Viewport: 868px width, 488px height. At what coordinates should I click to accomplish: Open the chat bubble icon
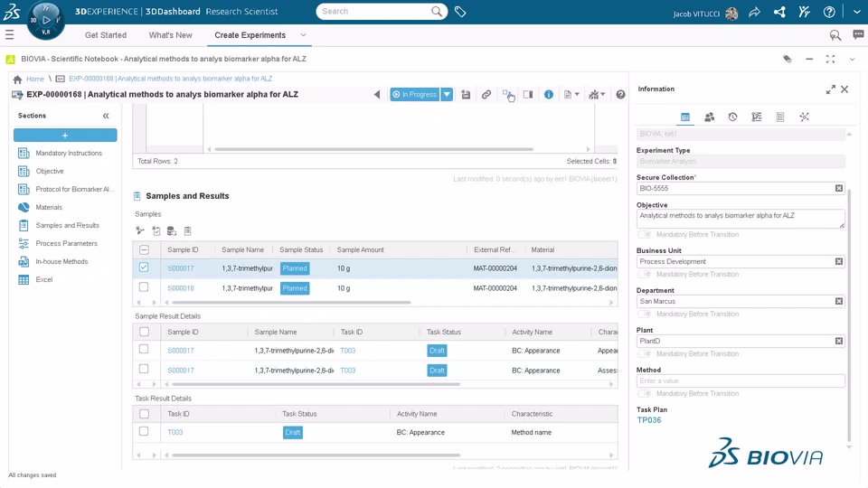pos(858,35)
